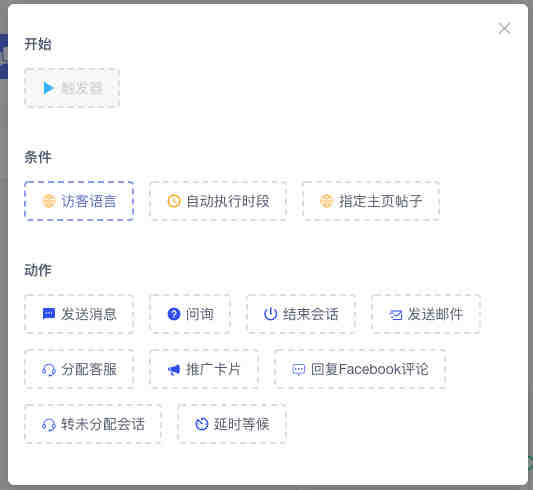The width and height of the screenshot is (533, 490).
Task: Select the 访客语言 condition card
Action: tap(79, 201)
